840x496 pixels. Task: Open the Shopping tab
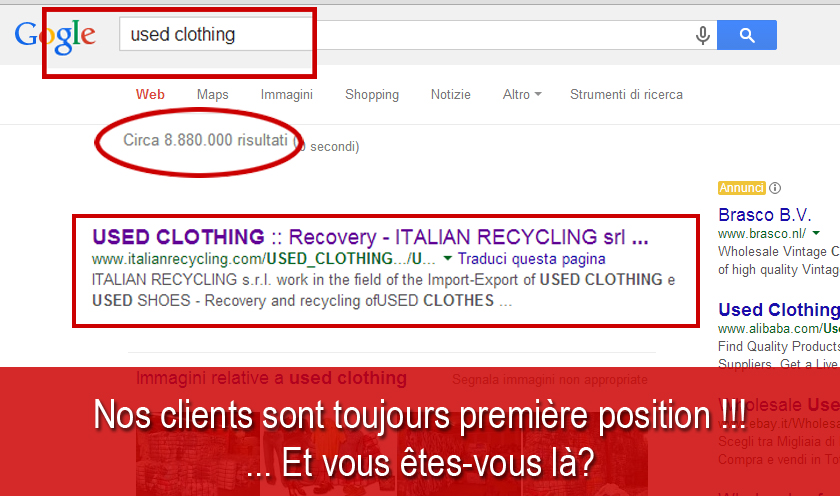[x=372, y=95]
